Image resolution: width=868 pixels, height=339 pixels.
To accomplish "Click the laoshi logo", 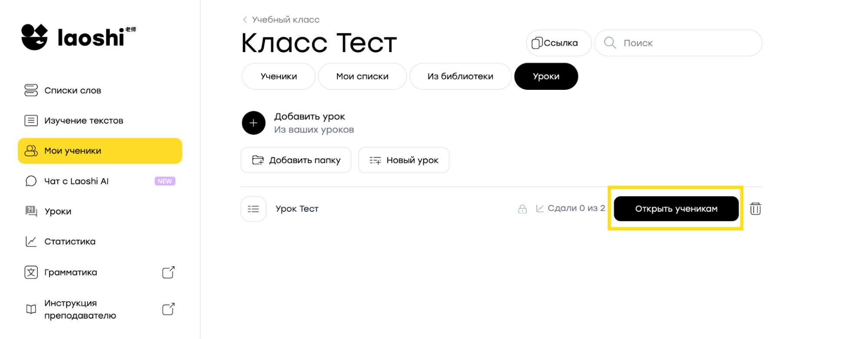I will click(x=79, y=37).
